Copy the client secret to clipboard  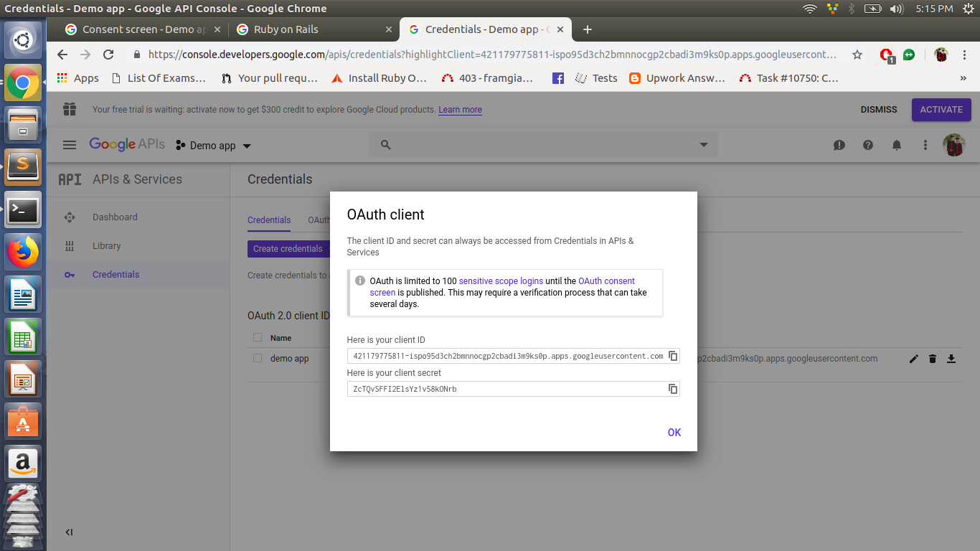click(673, 389)
